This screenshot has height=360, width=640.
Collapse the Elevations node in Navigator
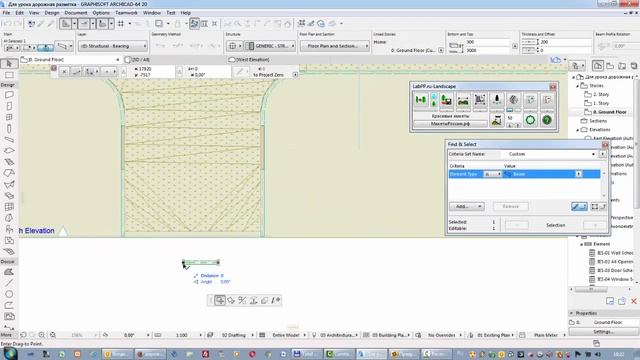click(x=577, y=130)
